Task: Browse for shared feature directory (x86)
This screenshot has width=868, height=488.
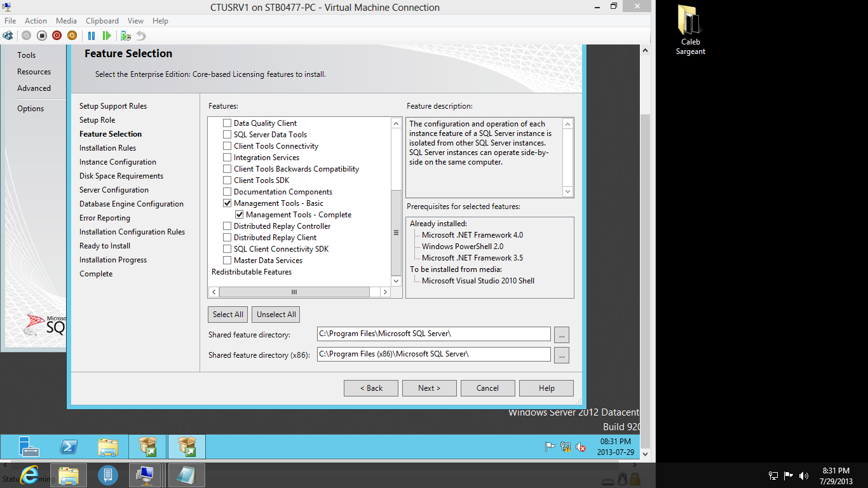Action: (x=561, y=355)
